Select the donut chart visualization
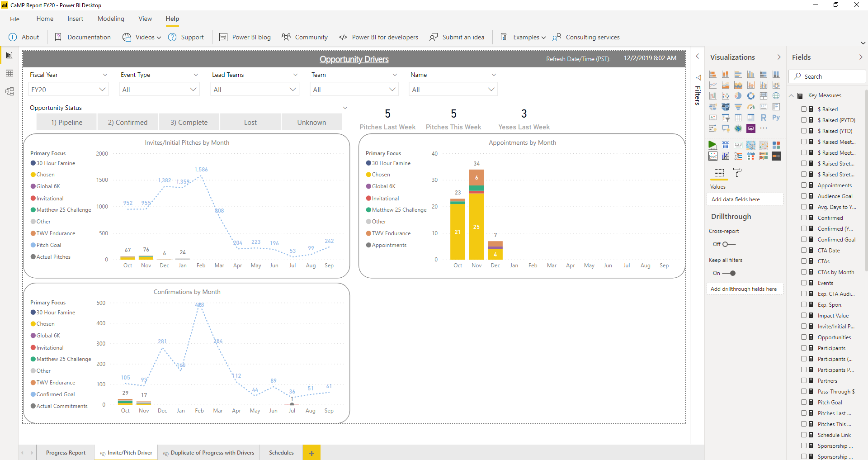 [x=751, y=96]
